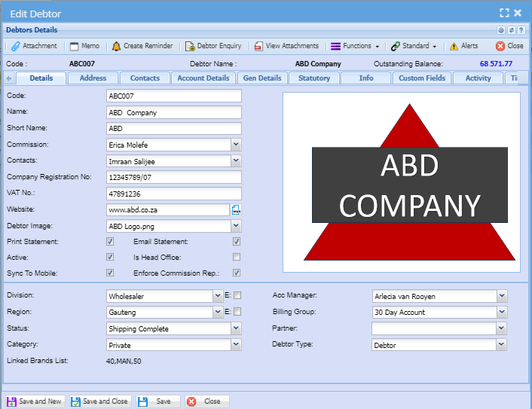The height and width of the screenshot is (409, 532).
Task: Enable the Is Head Office checkbox
Action: point(237,258)
